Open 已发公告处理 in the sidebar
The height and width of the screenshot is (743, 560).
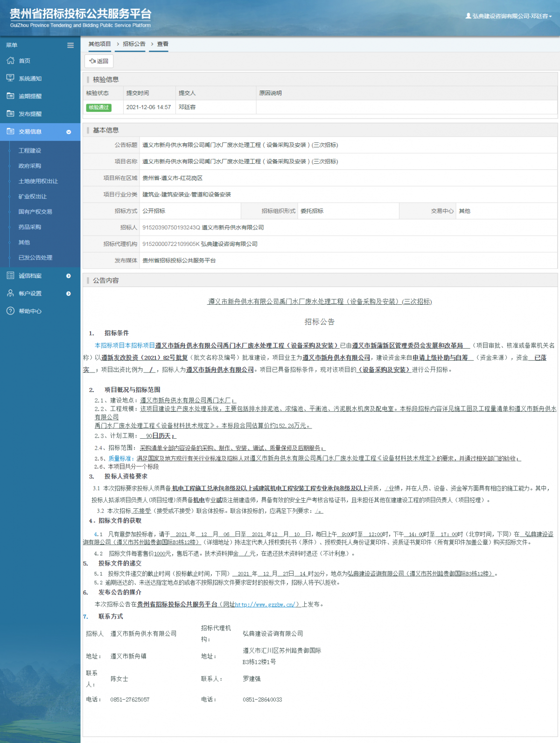click(x=35, y=258)
